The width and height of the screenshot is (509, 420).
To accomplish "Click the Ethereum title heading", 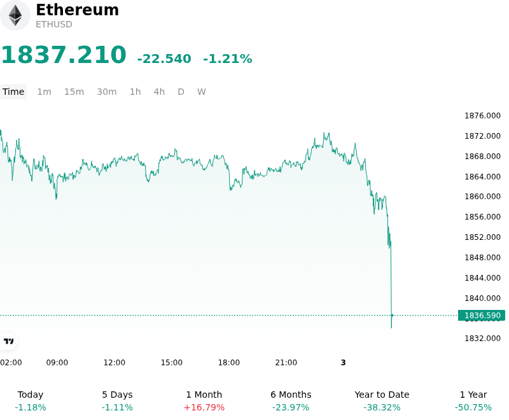I will [77, 10].
